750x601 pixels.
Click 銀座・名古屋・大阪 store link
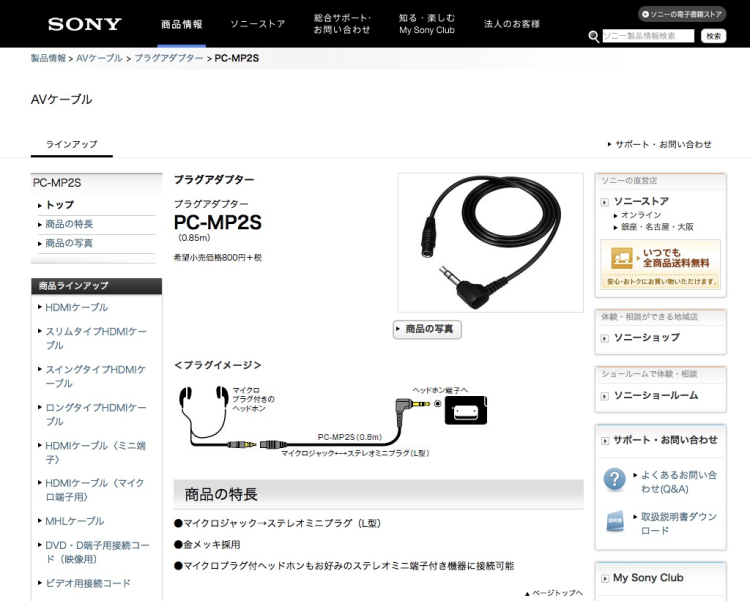(657, 227)
